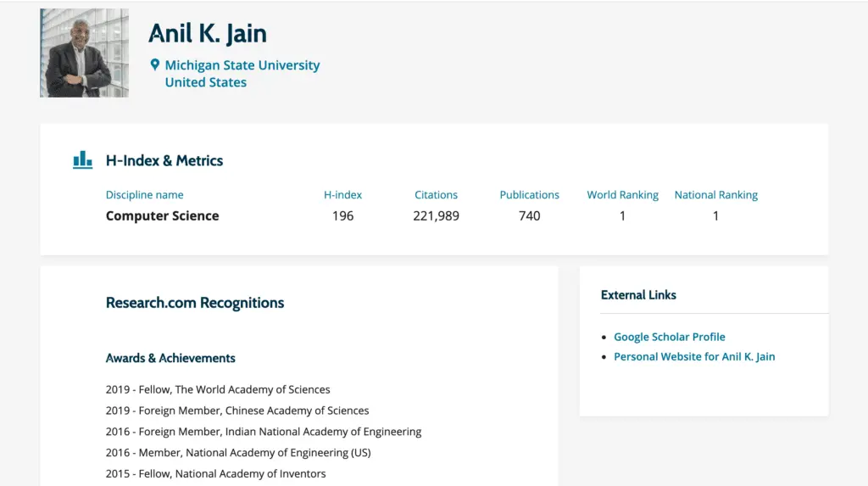Click the H-Index & Metrics heading
Screen dimensions: 868x486
[164, 160]
